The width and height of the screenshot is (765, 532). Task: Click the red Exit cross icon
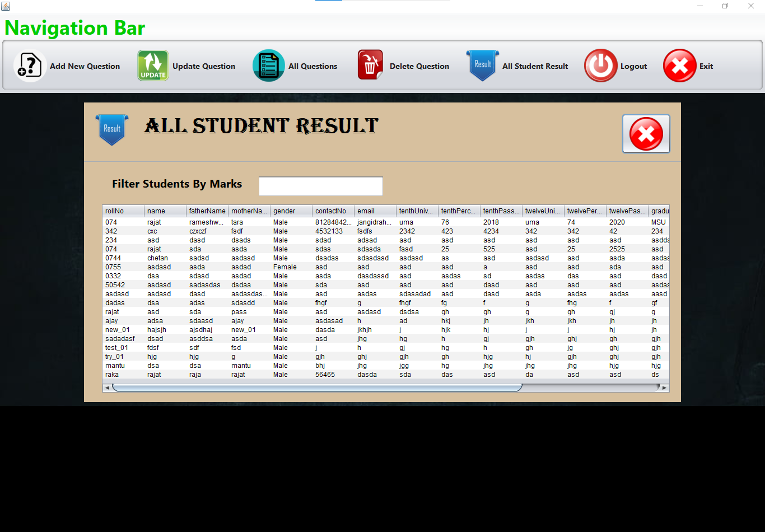(679, 66)
